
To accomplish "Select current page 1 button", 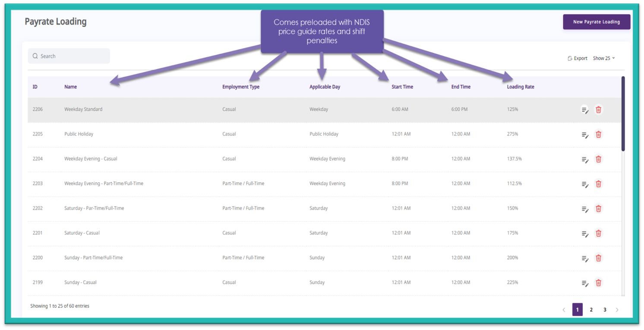I will (577, 310).
